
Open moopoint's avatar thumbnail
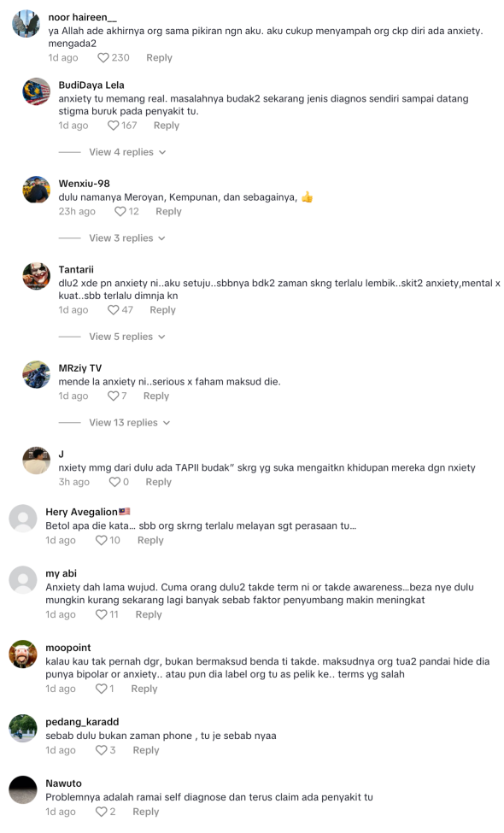(x=23, y=654)
